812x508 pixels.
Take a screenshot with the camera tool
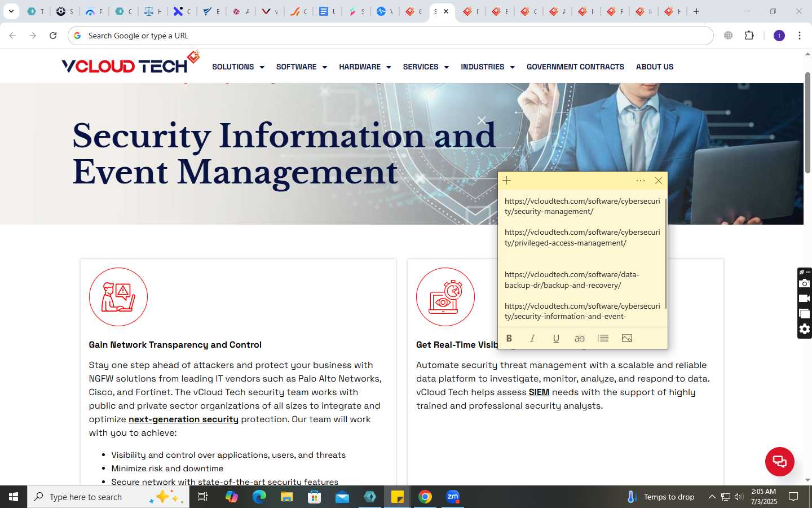pyautogui.click(x=805, y=283)
